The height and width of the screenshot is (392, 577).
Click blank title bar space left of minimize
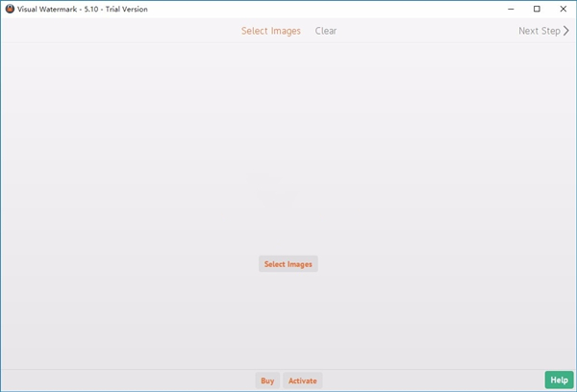pos(337,9)
